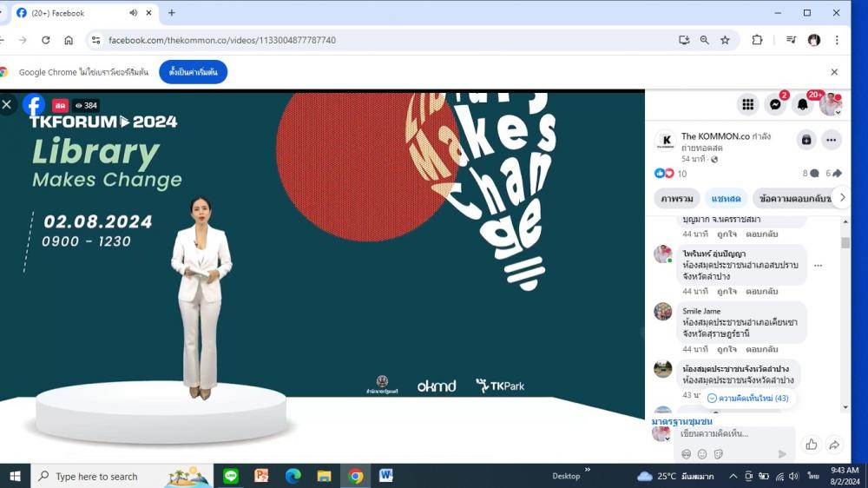This screenshot has width=868, height=488.
Task: Like the live video thumbs up
Action: click(x=812, y=445)
